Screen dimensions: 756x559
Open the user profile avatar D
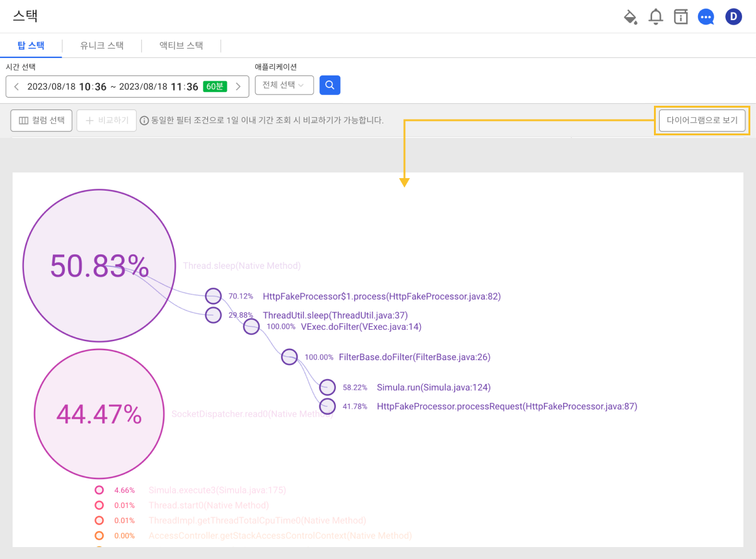tap(733, 16)
